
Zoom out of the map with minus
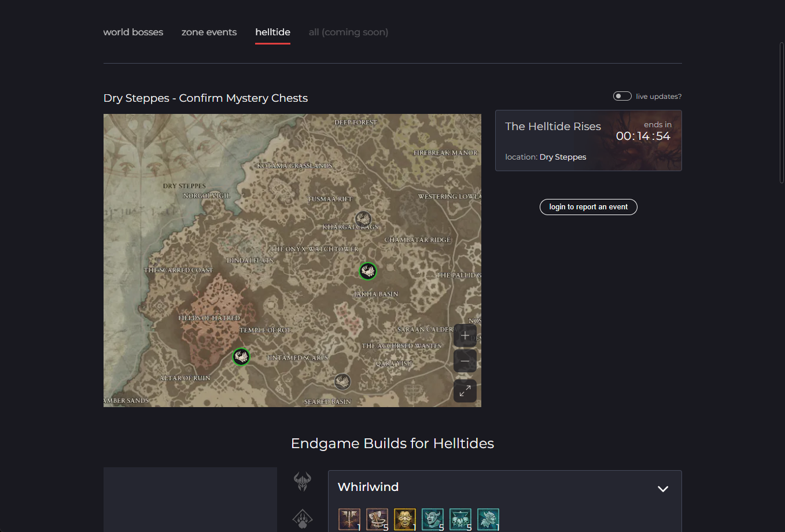point(465,361)
